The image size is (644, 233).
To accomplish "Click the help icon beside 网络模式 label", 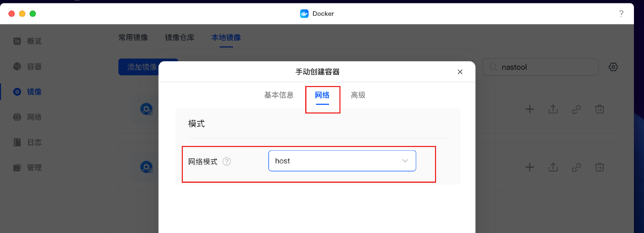I will [x=227, y=162].
